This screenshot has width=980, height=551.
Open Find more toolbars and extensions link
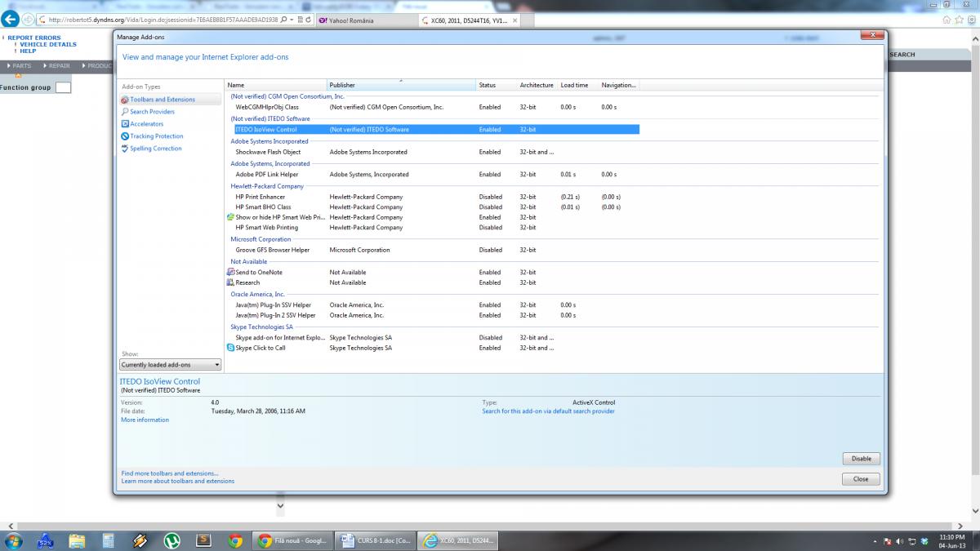click(170, 473)
